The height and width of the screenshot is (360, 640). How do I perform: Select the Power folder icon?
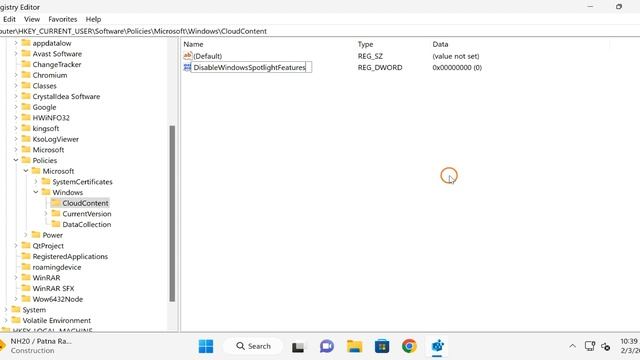[36, 234]
